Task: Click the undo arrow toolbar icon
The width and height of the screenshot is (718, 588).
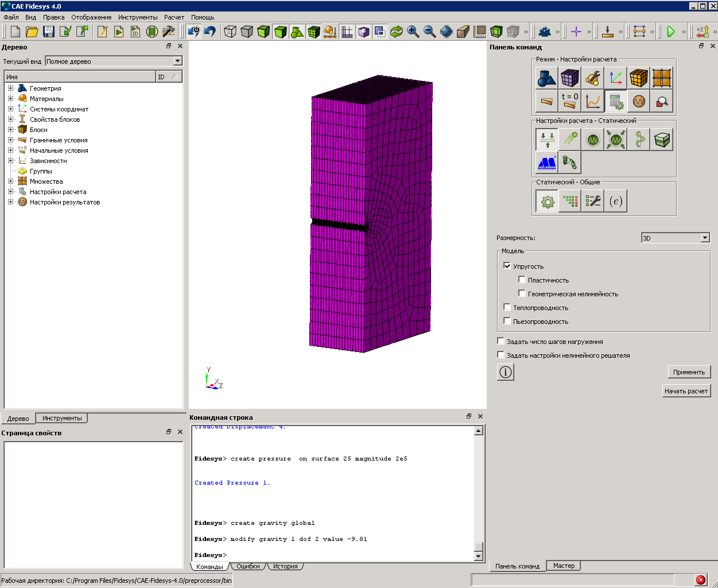Action: (x=210, y=32)
